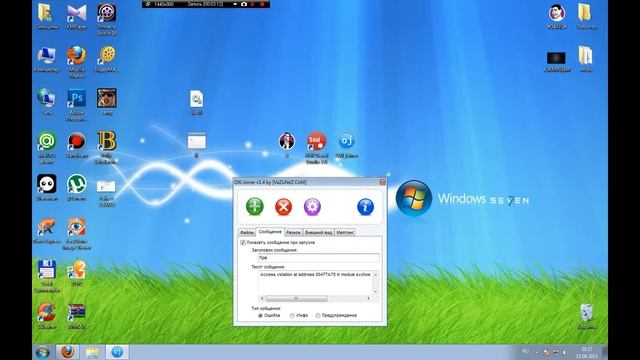Select the Ошибка message type radio button
Viewport: 640px width, 360px height.
click(x=260, y=316)
